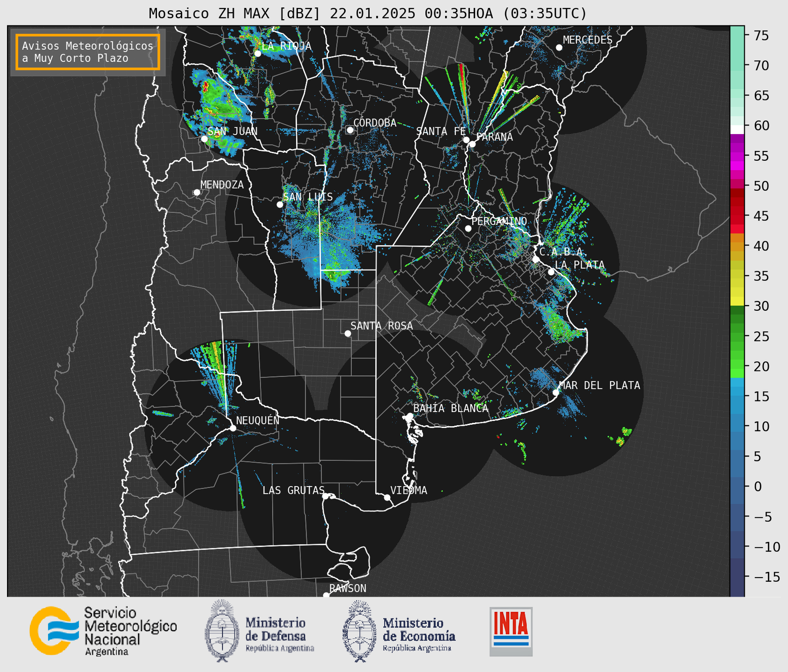788x672 pixels.
Task: Click the Pergamino city marker dot
Action: click(x=468, y=228)
